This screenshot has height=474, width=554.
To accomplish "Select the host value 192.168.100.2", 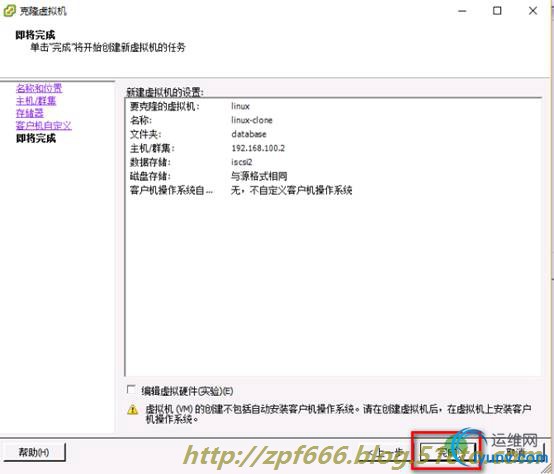I will (258, 148).
